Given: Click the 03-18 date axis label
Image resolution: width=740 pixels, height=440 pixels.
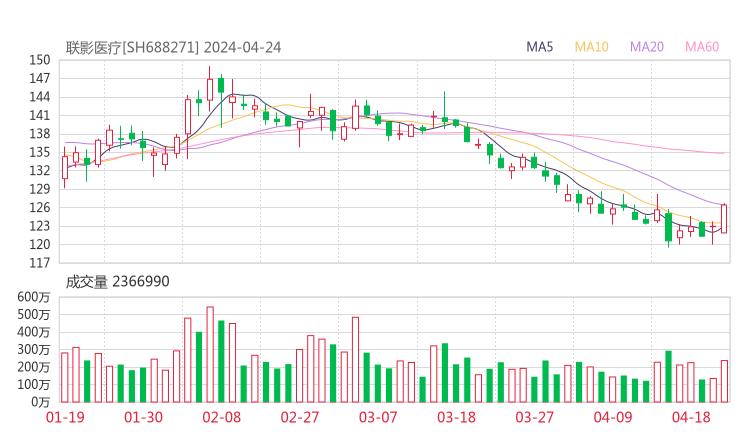Looking at the screenshot, I should [456, 417].
